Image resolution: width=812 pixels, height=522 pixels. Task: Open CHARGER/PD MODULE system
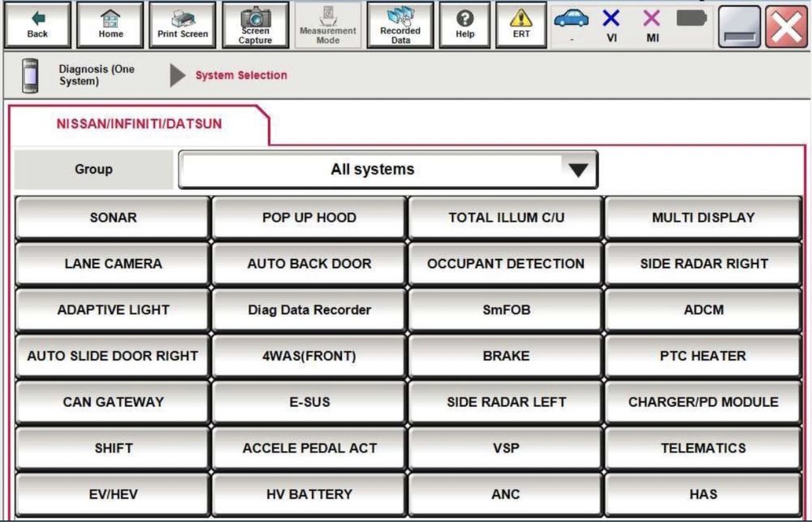click(x=703, y=402)
